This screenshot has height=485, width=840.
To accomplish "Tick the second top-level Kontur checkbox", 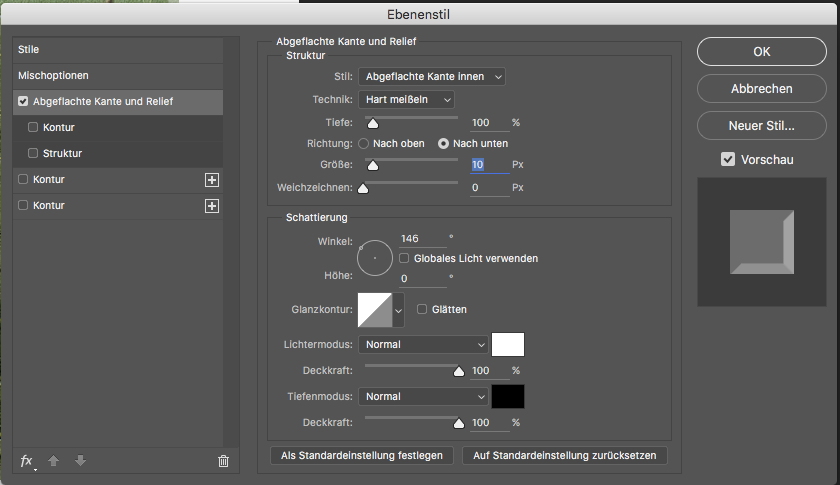I will (x=23, y=205).
